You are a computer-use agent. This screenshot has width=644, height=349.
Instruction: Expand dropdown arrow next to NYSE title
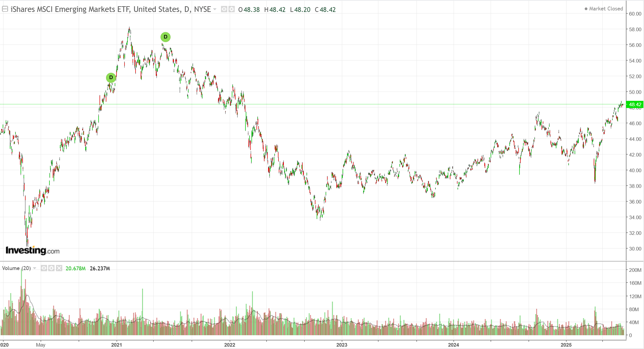(x=215, y=9)
